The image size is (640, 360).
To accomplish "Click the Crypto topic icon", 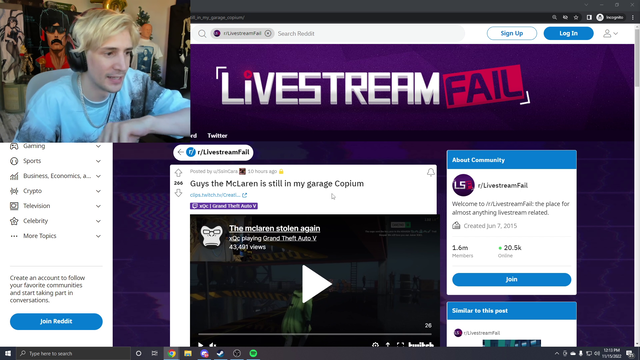I will coord(14,191).
